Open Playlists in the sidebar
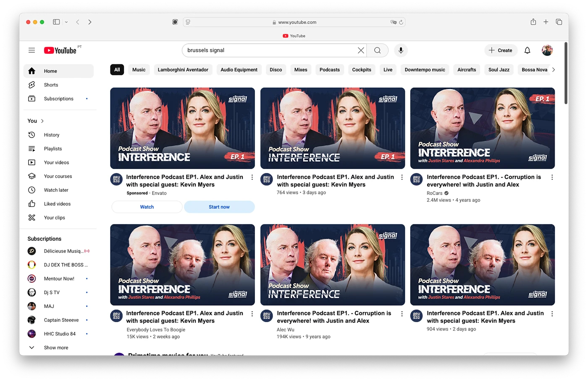The height and width of the screenshot is (381, 588). pyautogui.click(x=59, y=149)
